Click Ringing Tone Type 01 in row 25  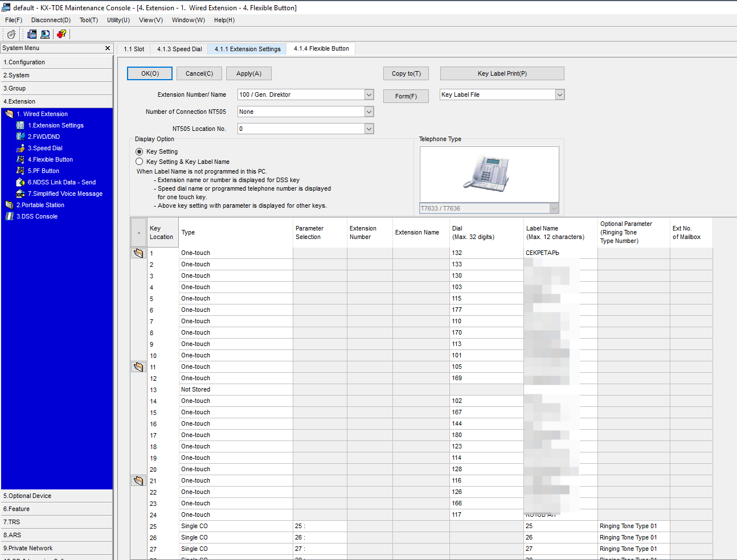click(634, 526)
